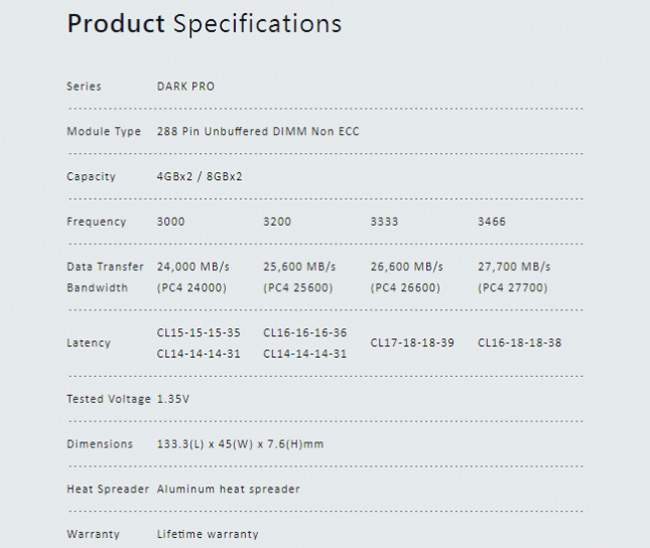This screenshot has width=650, height=548.
Task: Click the PC4 25600 bandwidth entry
Action: point(298,288)
